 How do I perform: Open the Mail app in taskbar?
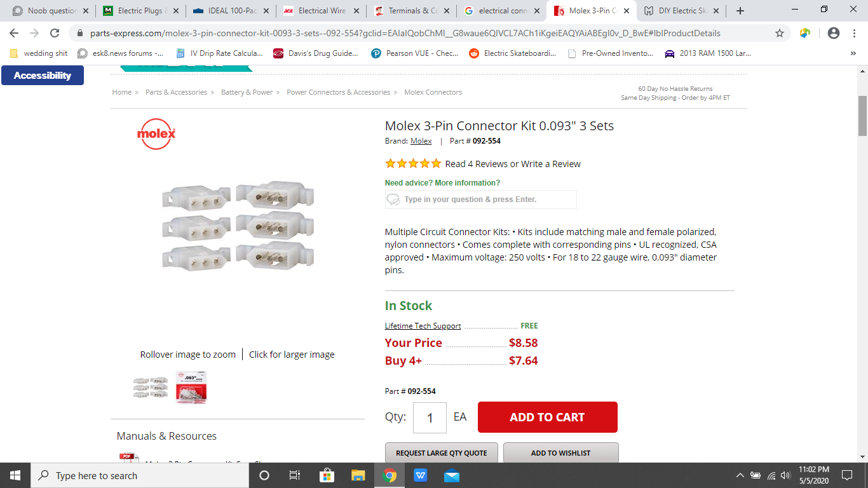coord(452,475)
